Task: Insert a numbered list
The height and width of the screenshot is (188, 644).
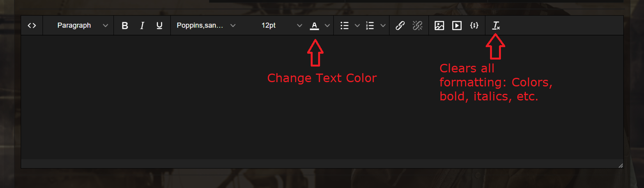Action: pyautogui.click(x=370, y=26)
